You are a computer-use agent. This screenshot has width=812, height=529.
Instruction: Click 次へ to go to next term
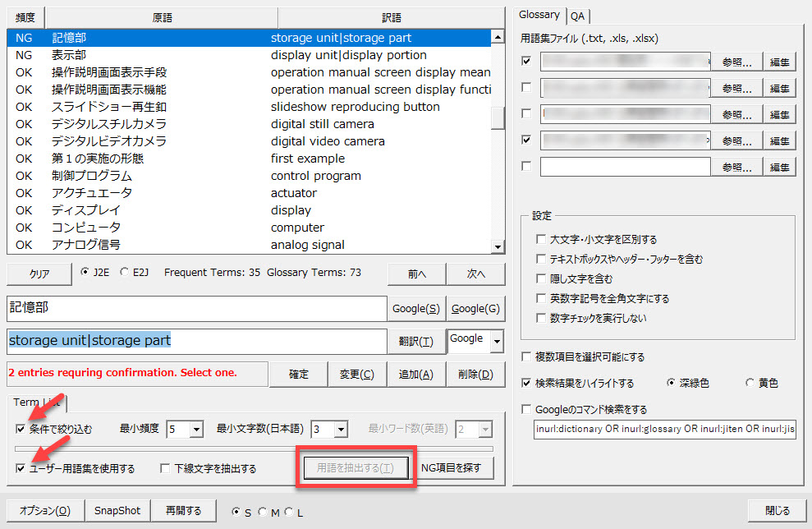pos(476,274)
